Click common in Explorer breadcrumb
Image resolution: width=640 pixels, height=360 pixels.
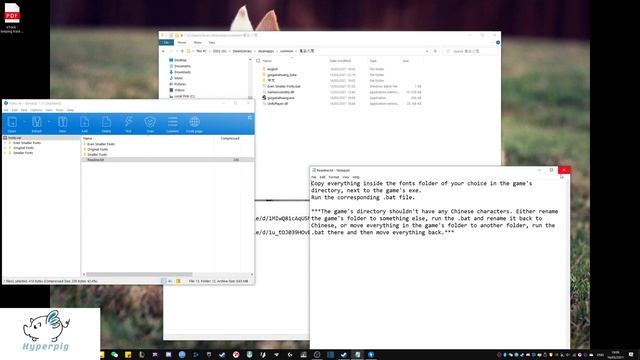[x=287, y=51]
